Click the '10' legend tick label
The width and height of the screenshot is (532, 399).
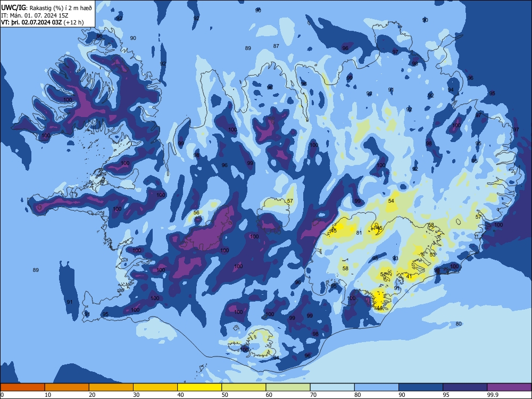48,395
